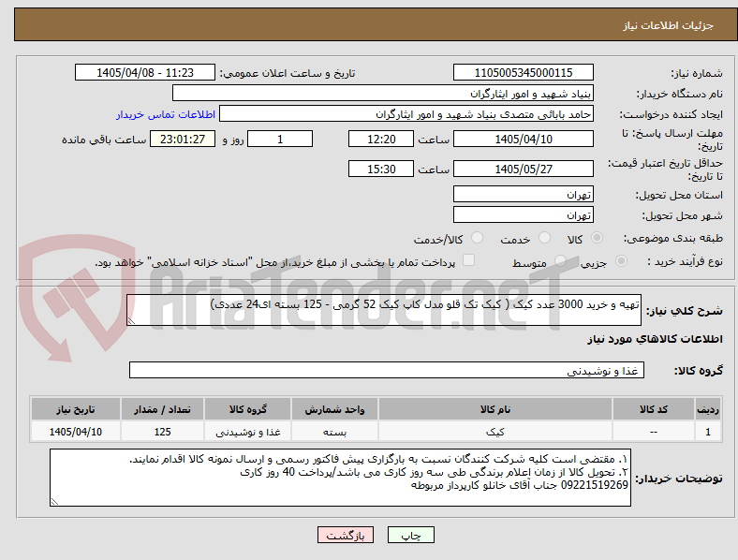Click the توضیحات خریدار notes textarea
Image resolution: width=738 pixels, height=560 pixels.
[340, 478]
